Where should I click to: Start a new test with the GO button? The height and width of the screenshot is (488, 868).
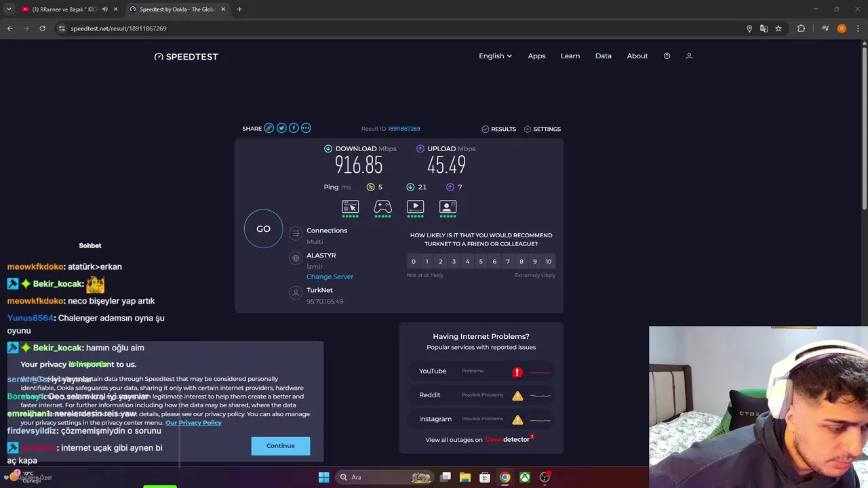263,228
